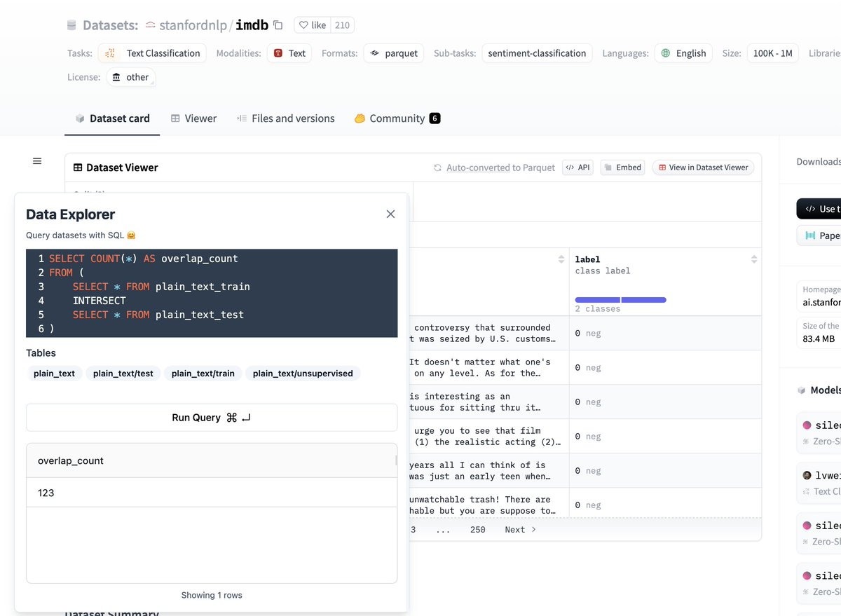Click the like count 210
841x616 pixels.
342,25
